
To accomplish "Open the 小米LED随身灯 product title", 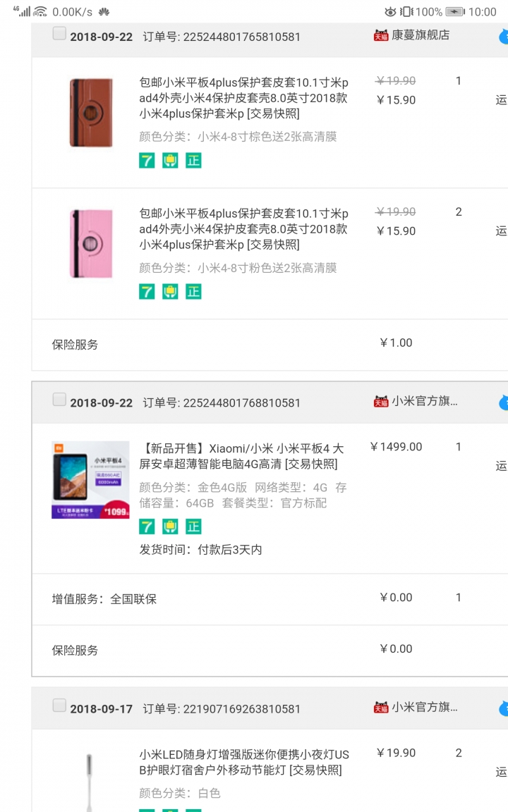I will [x=244, y=762].
